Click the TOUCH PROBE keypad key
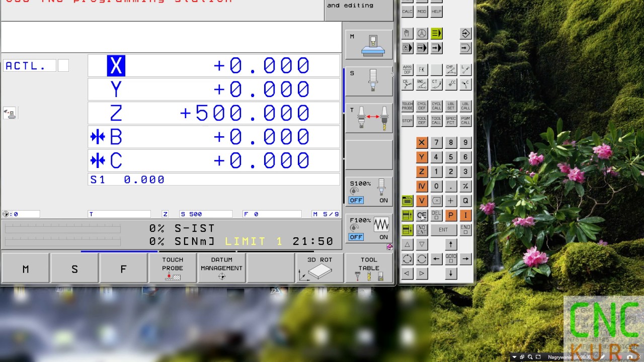 [407, 106]
